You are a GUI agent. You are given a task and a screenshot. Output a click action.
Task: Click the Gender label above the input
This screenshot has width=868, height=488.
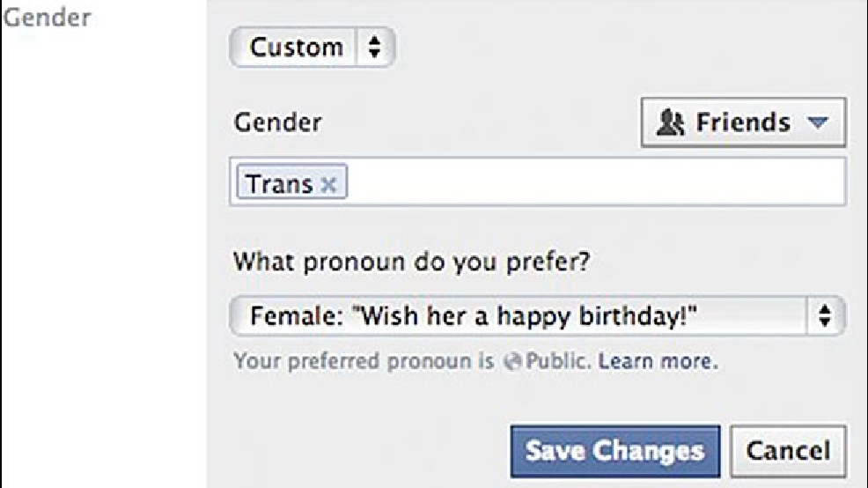click(277, 122)
